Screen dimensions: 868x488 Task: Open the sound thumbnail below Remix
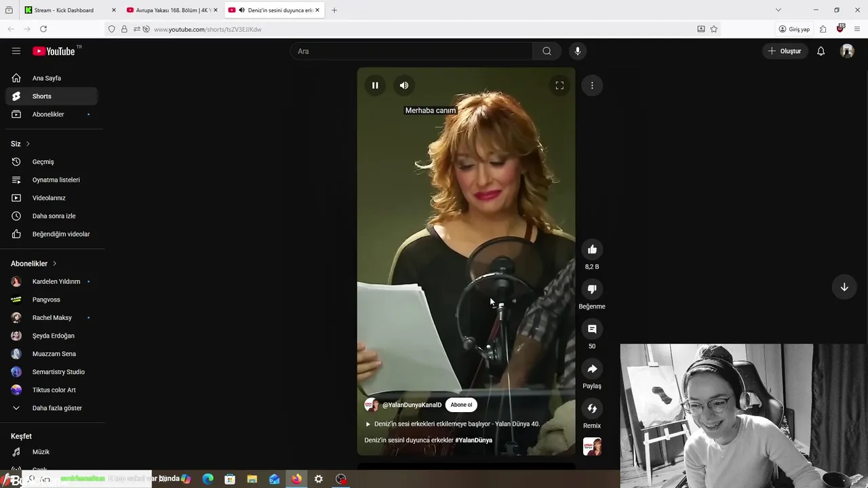click(x=592, y=446)
